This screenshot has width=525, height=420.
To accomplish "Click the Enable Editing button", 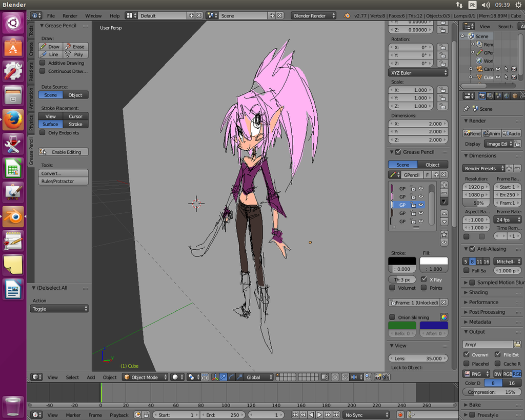I will (x=63, y=152).
